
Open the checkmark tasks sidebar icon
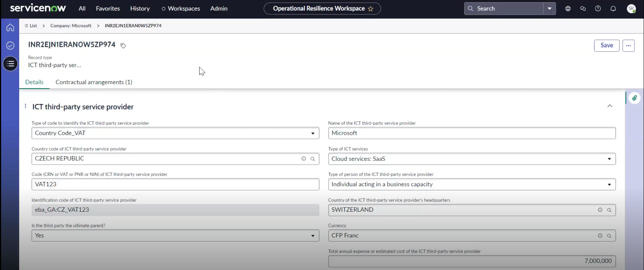[x=10, y=45]
